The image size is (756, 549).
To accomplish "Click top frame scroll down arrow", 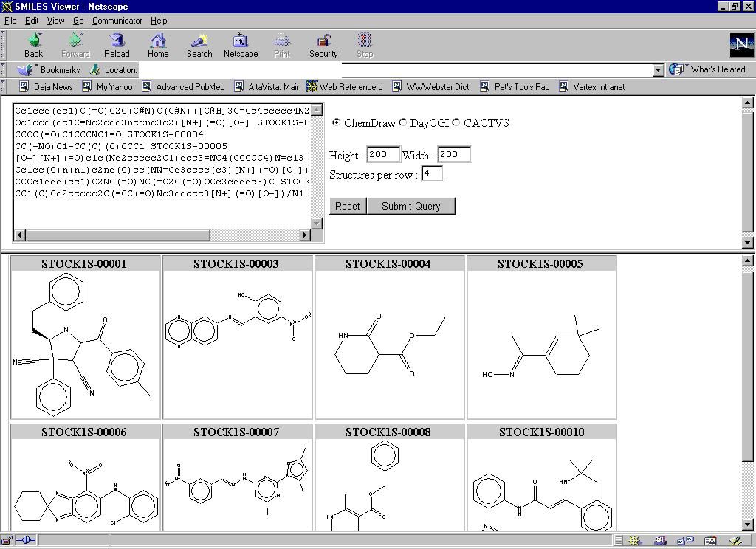I will pos(747,243).
